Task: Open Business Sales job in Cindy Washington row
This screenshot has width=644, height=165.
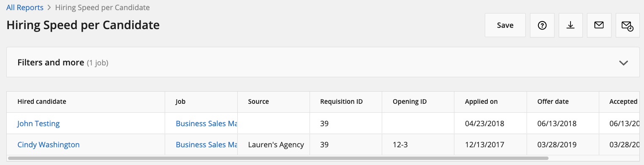Action: pyautogui.click(x=207, y=145)
